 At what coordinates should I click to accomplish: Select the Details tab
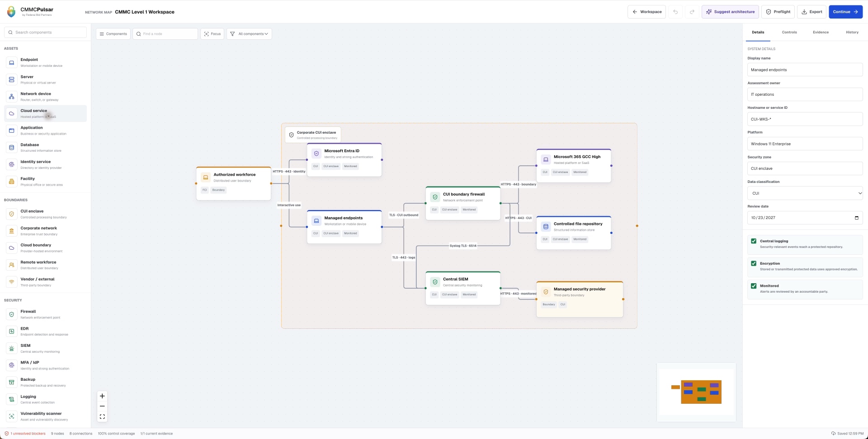click(x=758, y=32)
